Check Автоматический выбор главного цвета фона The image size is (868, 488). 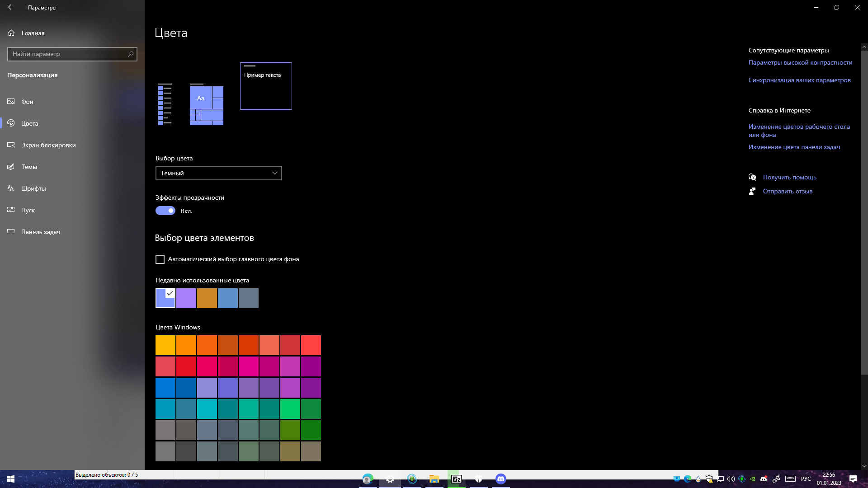160,259
